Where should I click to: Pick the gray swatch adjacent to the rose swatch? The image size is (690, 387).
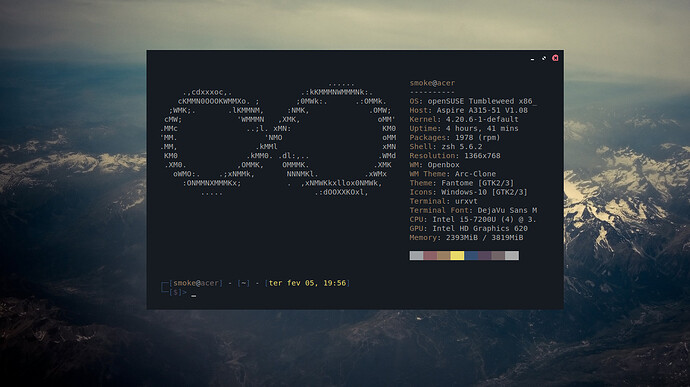416,256
